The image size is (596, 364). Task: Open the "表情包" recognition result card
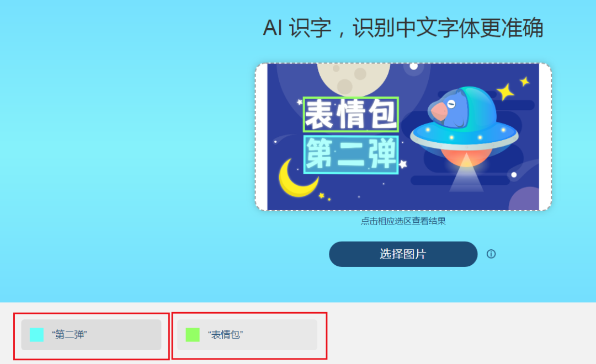pyautogui.click(x=247, y=335)
